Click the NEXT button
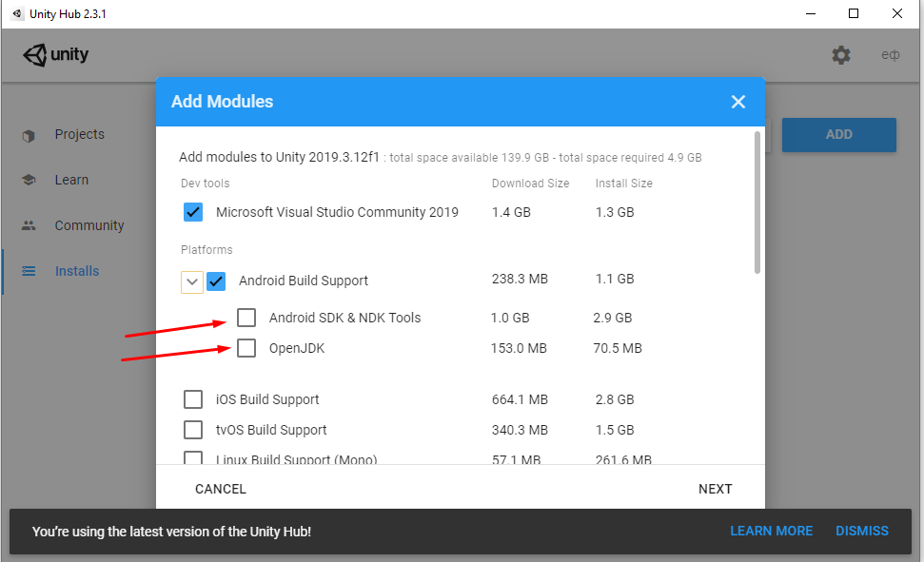 715,489
